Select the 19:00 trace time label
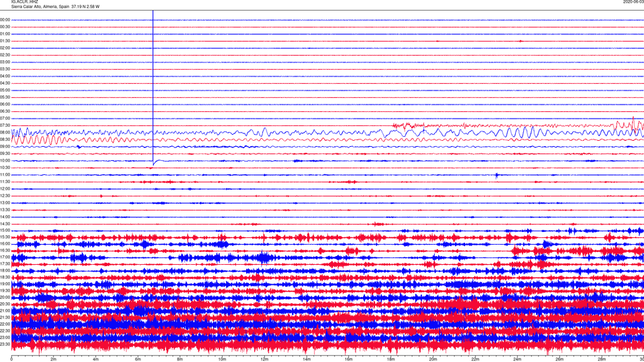 5,284
